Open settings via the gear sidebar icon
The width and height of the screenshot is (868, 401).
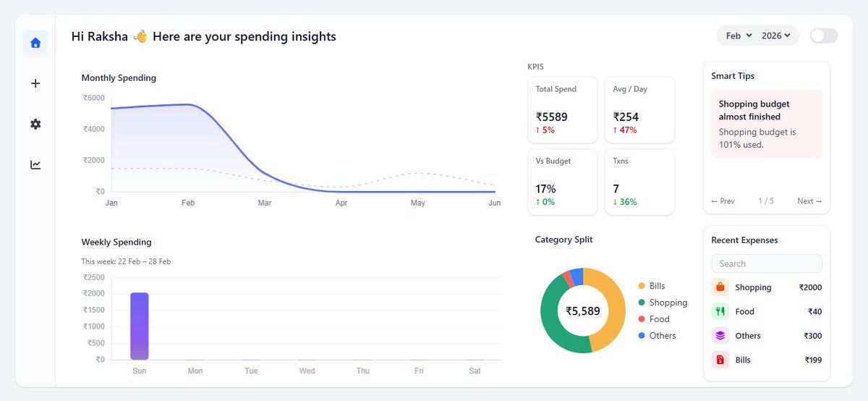pyautogui.click(x=35, y=124)
